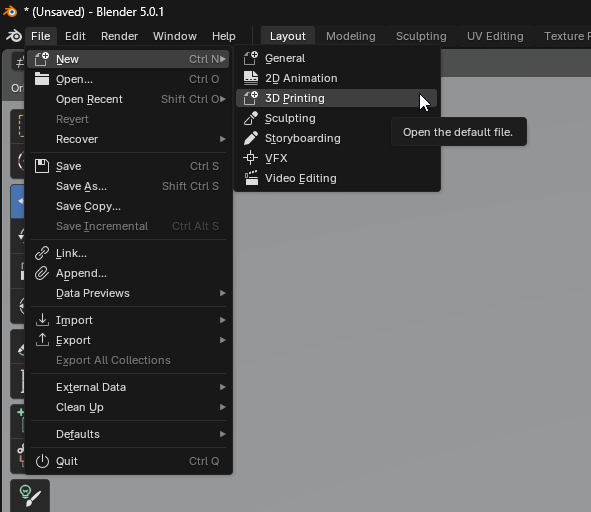Click the folder icon beside Open...
591x512 pixels.
41,79
